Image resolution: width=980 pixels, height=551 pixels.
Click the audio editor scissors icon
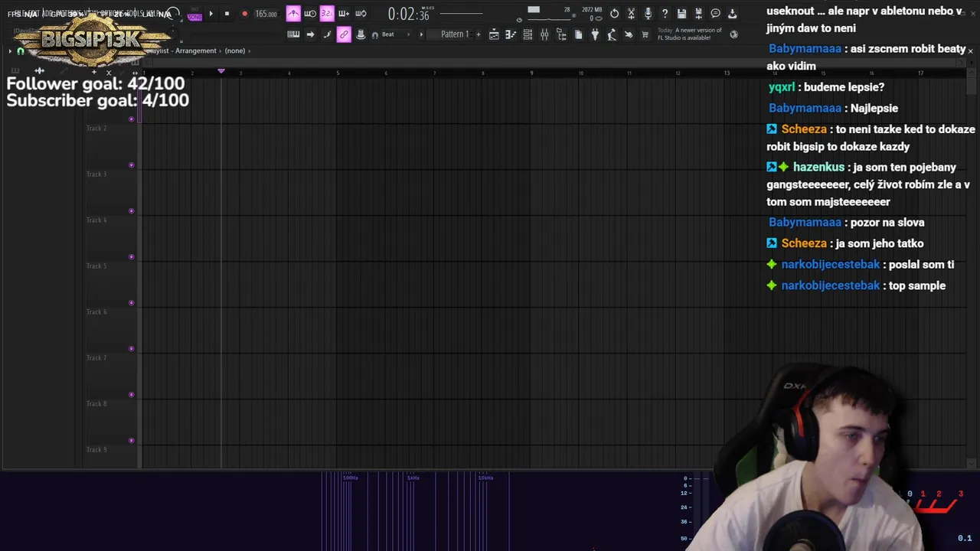[631, 14]
